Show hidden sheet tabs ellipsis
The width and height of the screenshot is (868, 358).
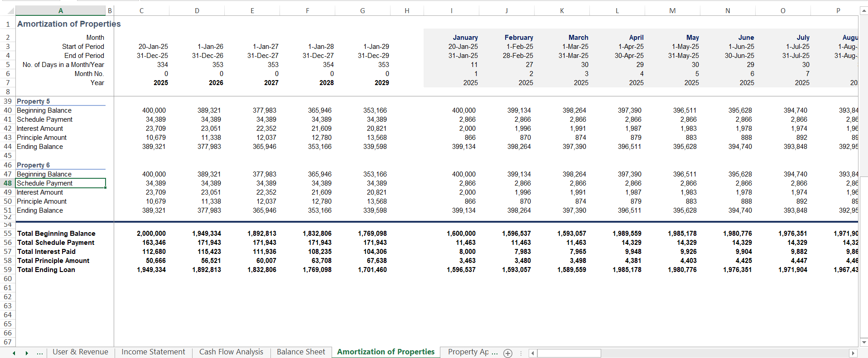[40, 353]
